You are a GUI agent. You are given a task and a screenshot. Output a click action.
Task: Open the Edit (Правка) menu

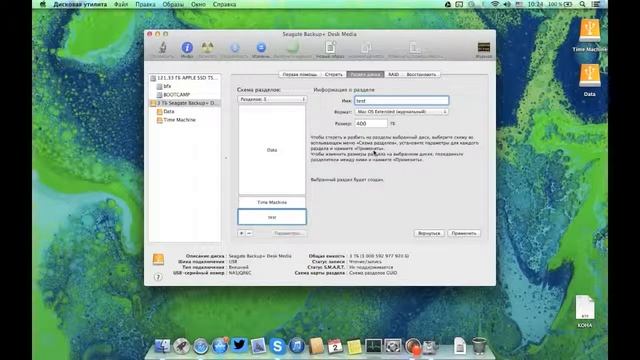click(x=145, y=4)
